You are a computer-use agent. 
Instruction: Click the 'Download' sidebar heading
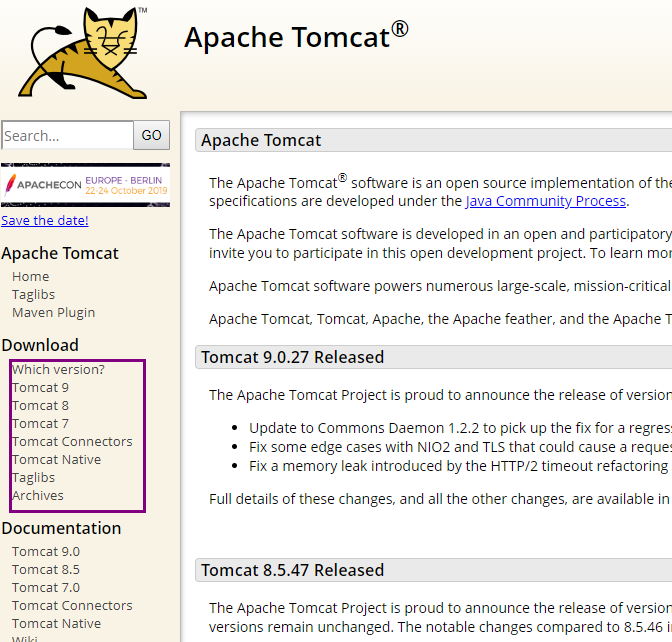[40, 345]
